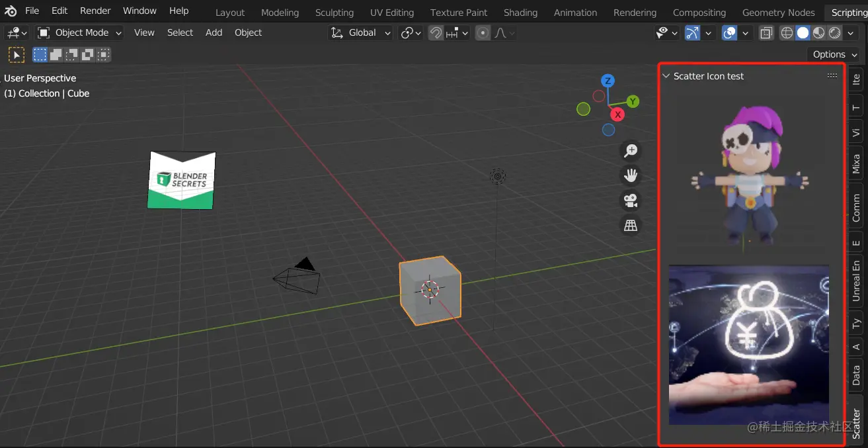Toggle viewport gizmos display
This screenshot has height=448, width=868.
tap(692, 32)
